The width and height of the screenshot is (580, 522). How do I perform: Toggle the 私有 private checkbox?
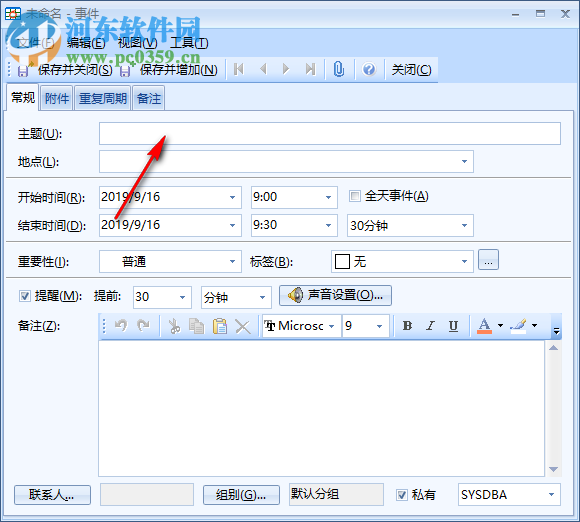[x=402, y=495]
